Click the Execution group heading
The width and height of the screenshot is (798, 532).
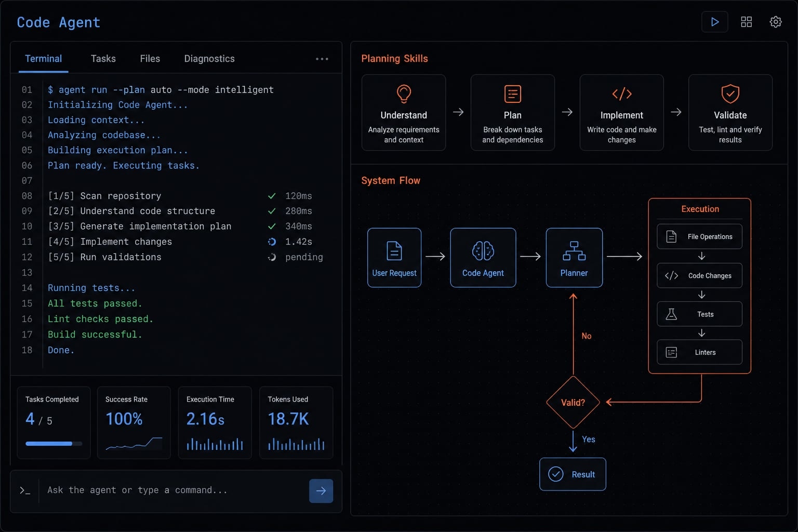(700, 209)
